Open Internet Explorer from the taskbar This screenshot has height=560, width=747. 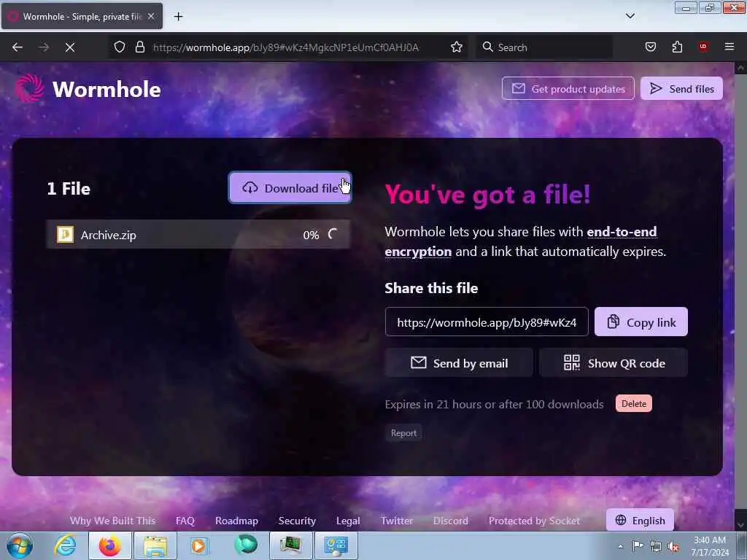65,545
